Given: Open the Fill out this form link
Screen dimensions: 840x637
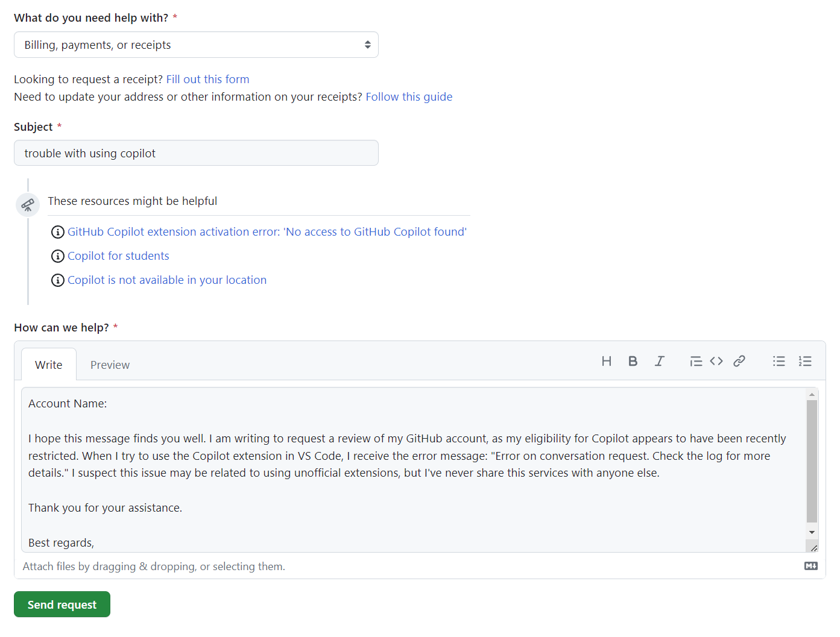Looking at the screenshot, I should point(207,79).
